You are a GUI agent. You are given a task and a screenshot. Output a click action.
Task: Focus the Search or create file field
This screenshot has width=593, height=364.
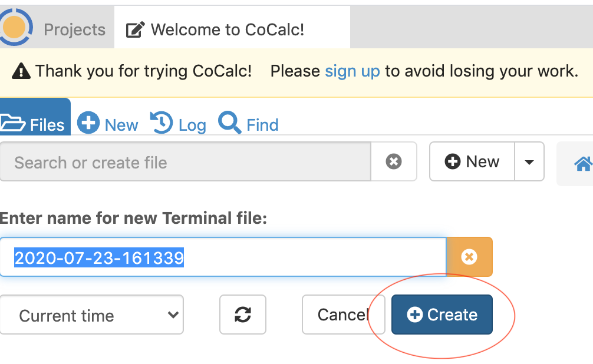coord(185,162)
